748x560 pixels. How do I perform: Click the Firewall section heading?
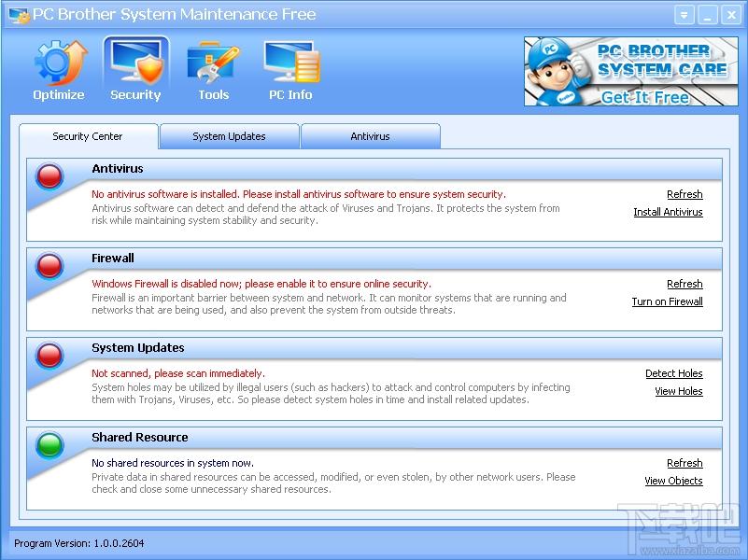[113, 259]
